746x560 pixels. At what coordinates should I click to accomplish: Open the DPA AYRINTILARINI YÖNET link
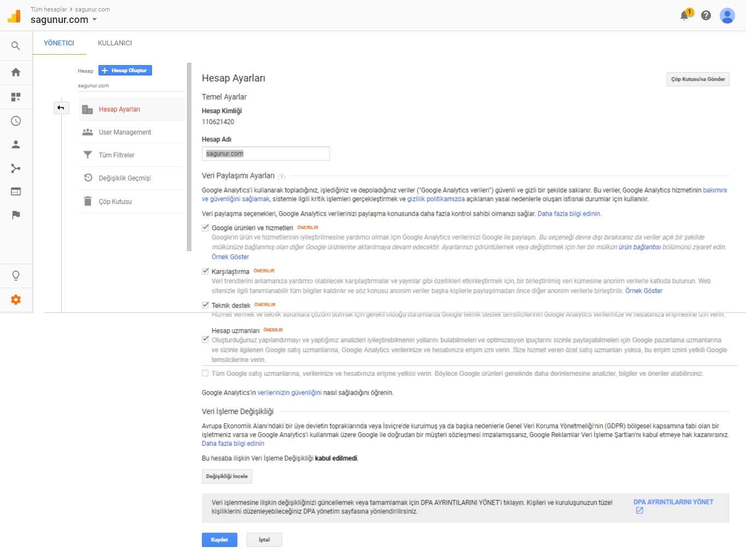[x=673, y=502]
